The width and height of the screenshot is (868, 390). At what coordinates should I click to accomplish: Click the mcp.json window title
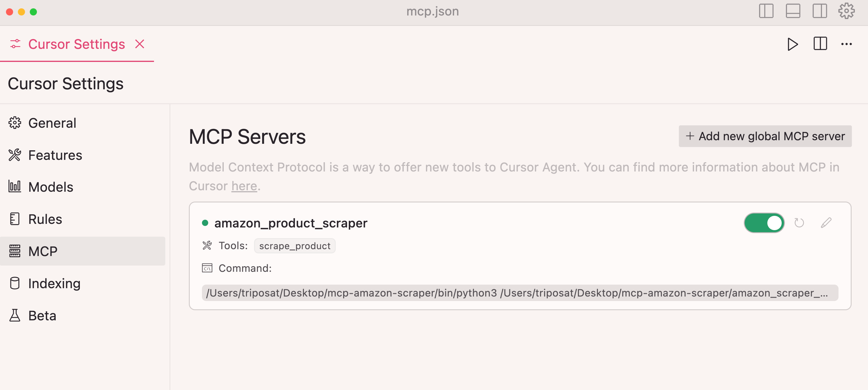click(x=432, y=11)
